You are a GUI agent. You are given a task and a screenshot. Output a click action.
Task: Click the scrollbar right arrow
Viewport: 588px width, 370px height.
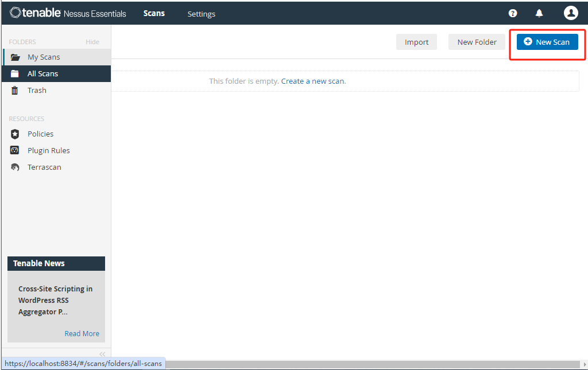[x=584, y=364]
